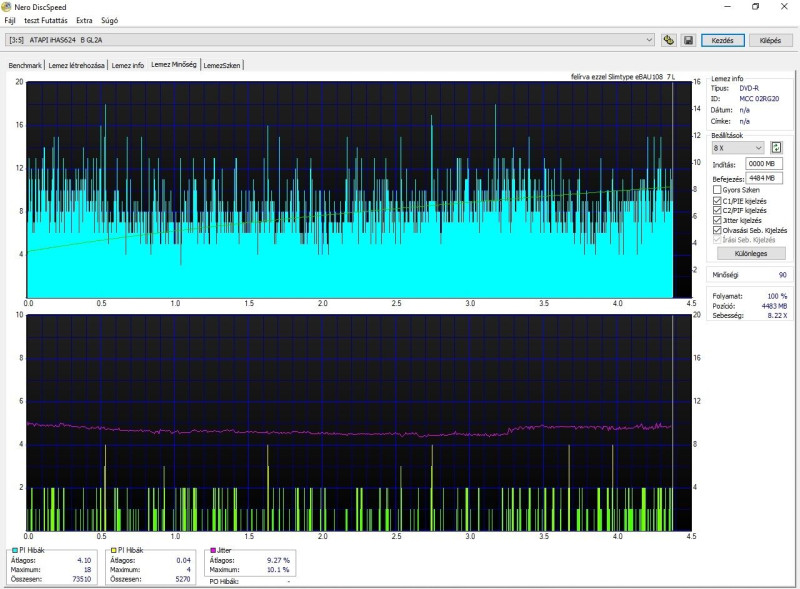Switch to the Lemez létrehozása tab
800x589 pixels.
point(77,65)
